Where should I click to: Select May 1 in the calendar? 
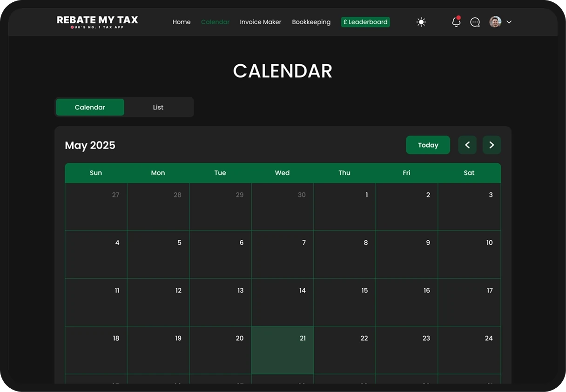pos(345,207)
